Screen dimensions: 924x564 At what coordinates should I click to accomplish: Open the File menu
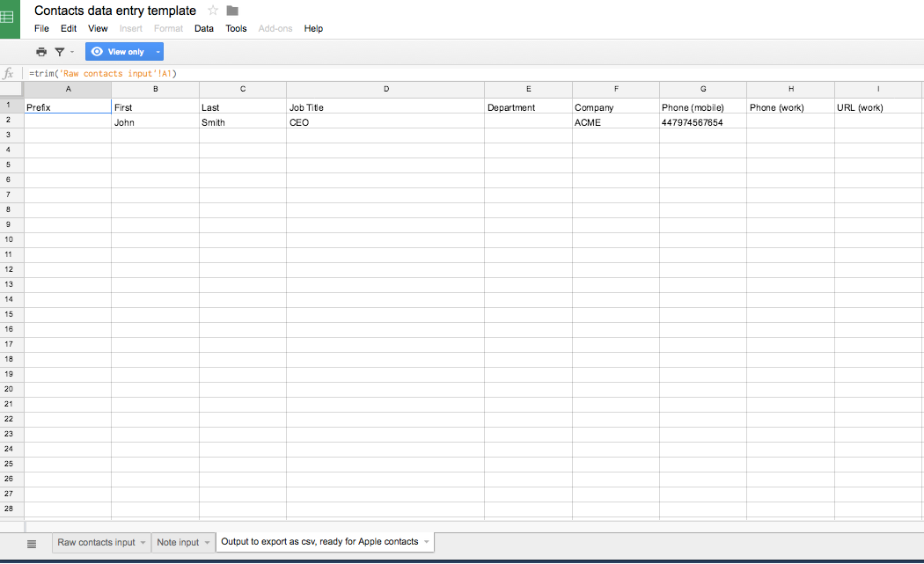click(41, 28)
